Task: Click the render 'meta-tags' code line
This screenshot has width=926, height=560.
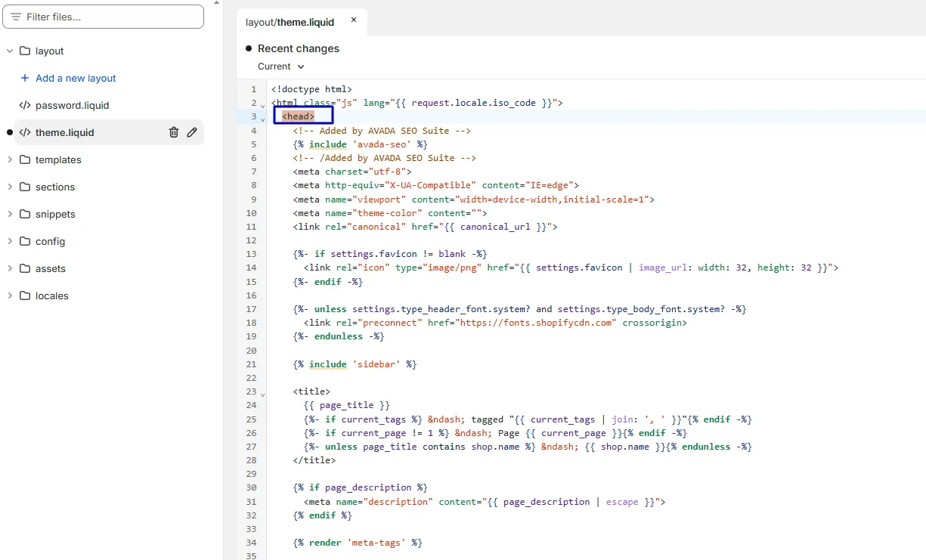Action: pyautogui.click(x=358, y=543)
